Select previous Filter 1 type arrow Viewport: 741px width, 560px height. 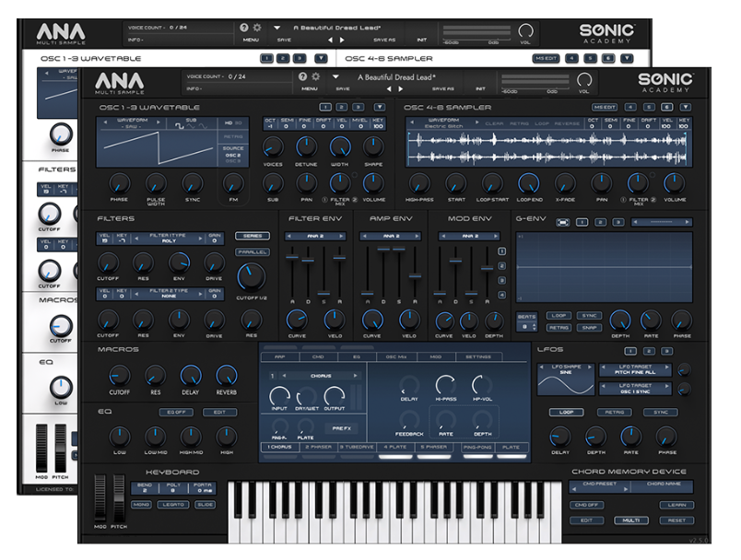[136, 238]
